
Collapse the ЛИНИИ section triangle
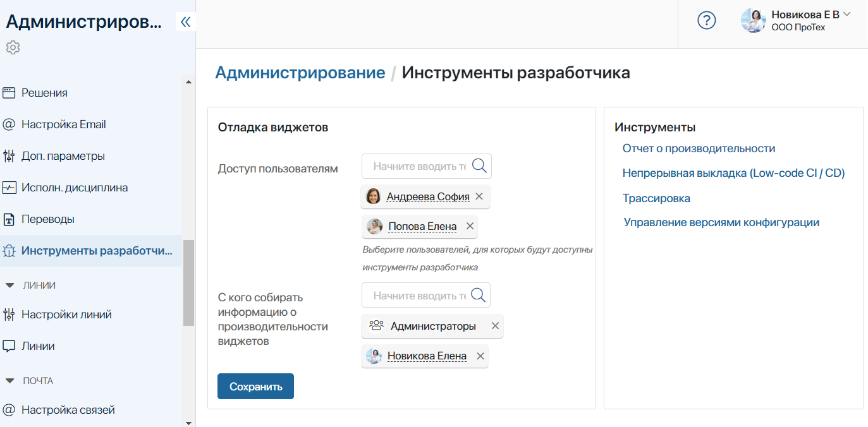click(9, 286)
